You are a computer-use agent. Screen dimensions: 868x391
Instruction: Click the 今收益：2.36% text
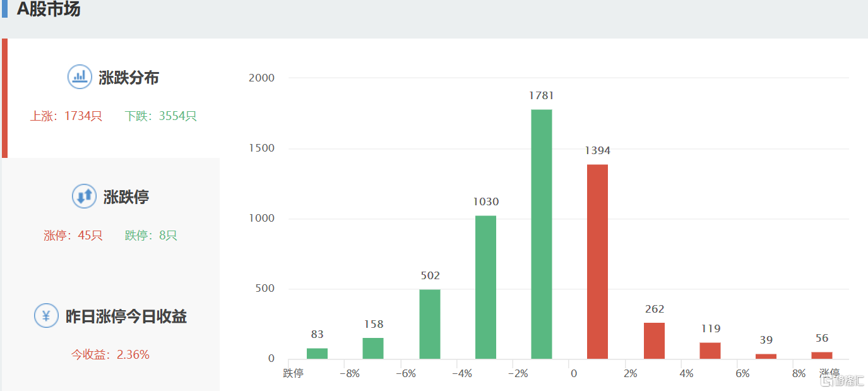110,355
